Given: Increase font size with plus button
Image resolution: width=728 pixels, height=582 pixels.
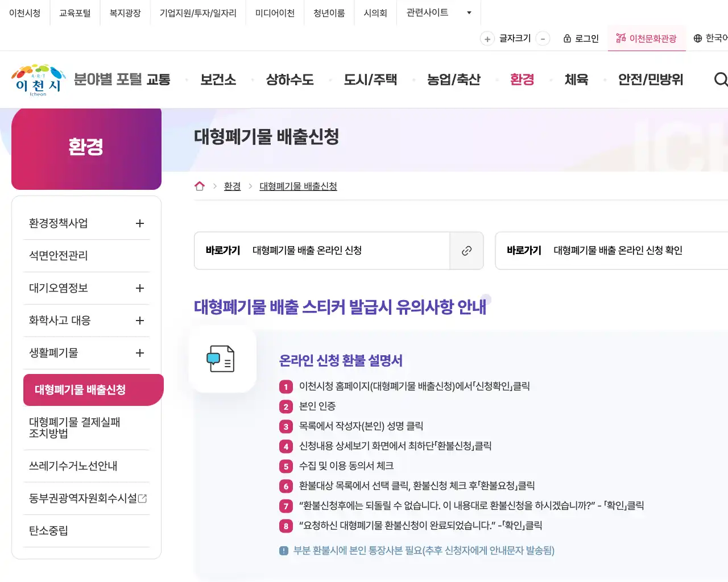Looking at the screenshot, I should click(x=487, y=39).
